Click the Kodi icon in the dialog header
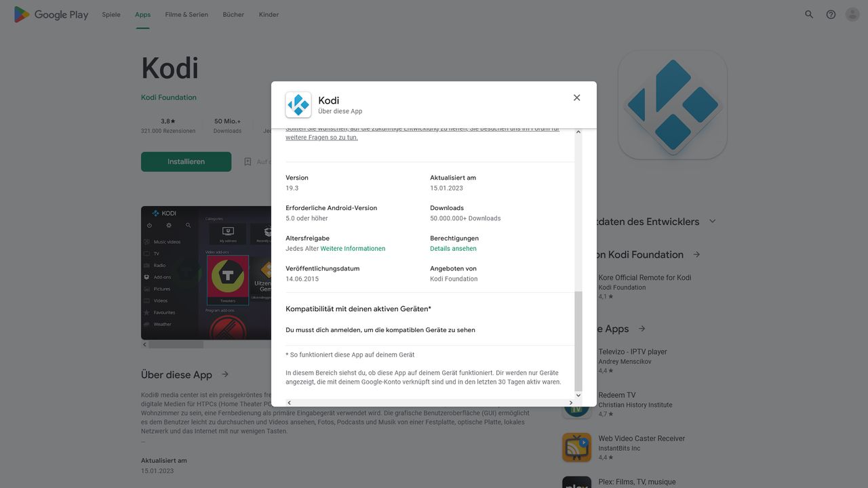The image size is (868, 488). [x=298, y=105]
